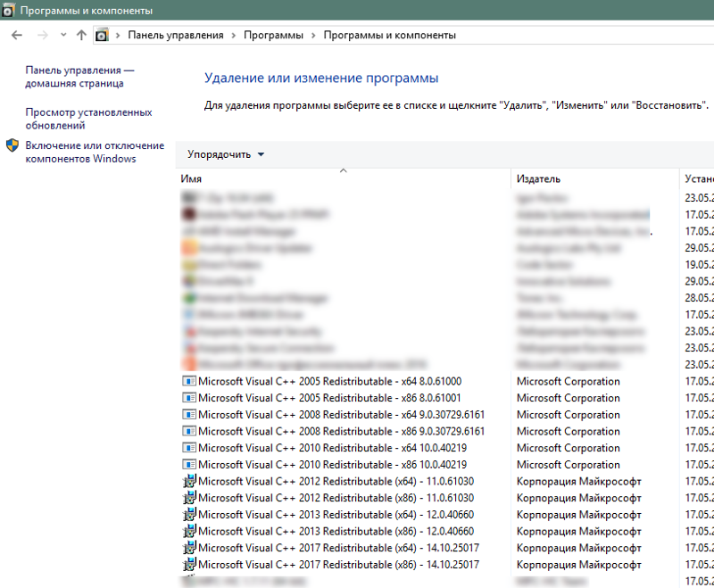Click the shield icon next to Windows components
This screenshot has width=714, height=588.
(12, 145)
